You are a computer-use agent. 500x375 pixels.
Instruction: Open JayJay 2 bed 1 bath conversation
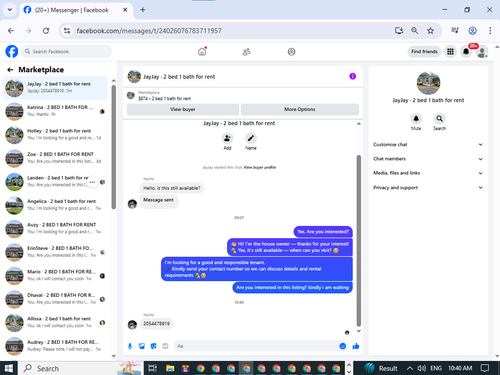pyautogui.click(x=55, y=88)
